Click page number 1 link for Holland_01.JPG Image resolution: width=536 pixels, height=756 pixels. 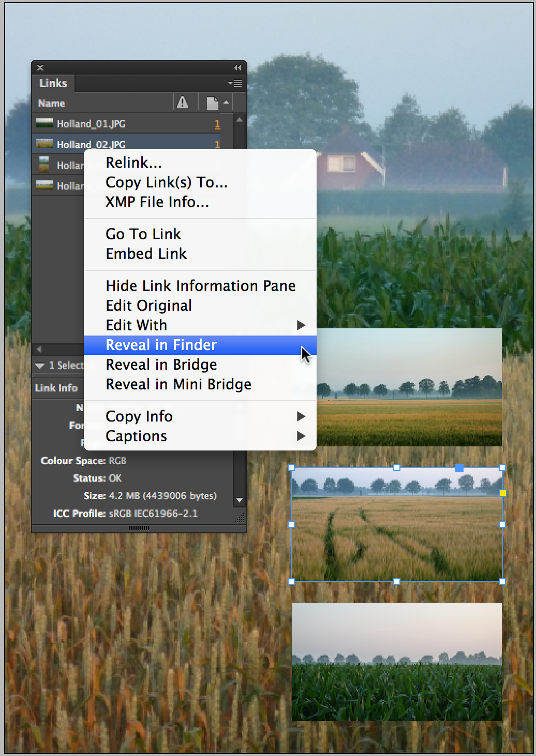217,124
